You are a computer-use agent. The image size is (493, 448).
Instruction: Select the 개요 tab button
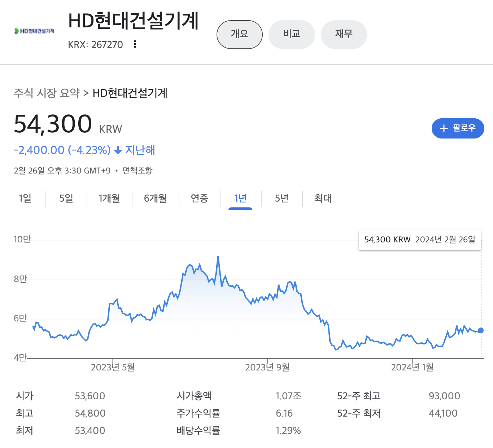240,34
